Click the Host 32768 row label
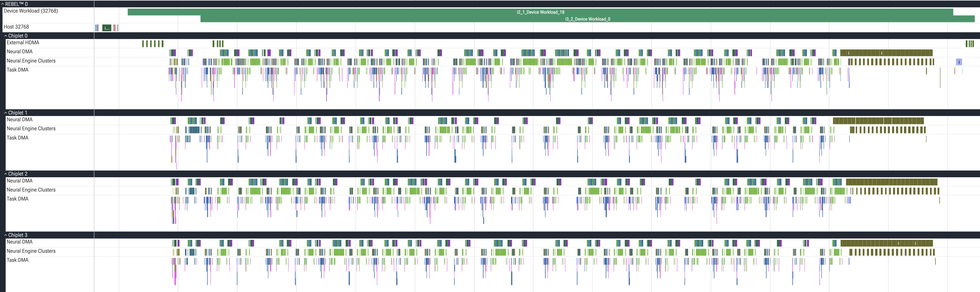The width and height of the screenshot is (980, 292). pyautogui.click(x=16, y=27)
